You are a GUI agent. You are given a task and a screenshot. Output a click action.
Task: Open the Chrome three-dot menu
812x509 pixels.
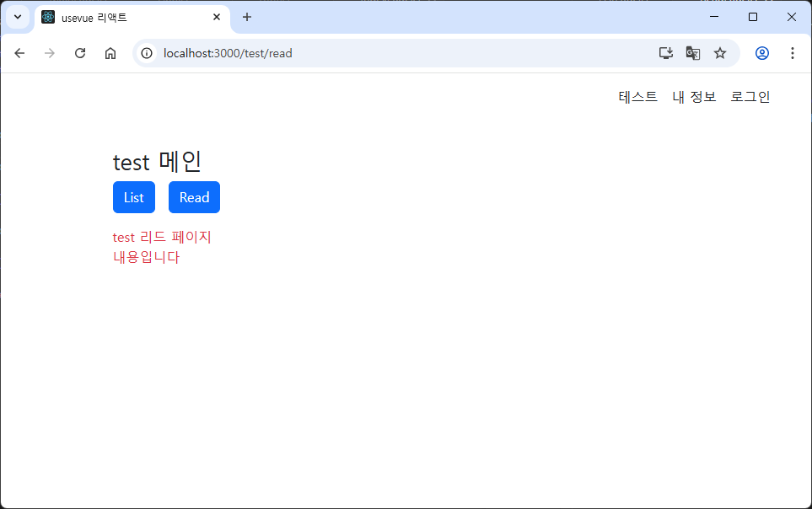(x=792, y=52)
